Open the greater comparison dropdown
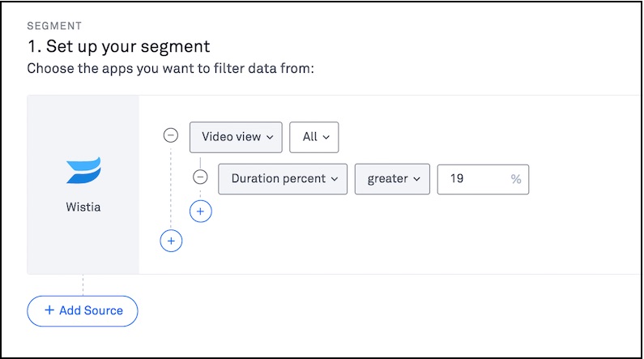Screen dimensions: 644x359 point(392,179)
